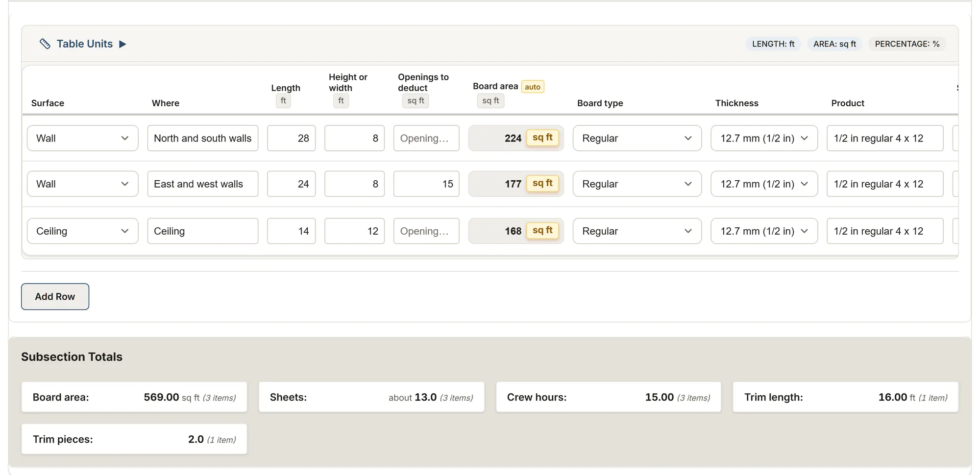This screenshot has width=980, height=475.
Task: Click Height field in North and south walls row
Action: [x=354, y=138]
